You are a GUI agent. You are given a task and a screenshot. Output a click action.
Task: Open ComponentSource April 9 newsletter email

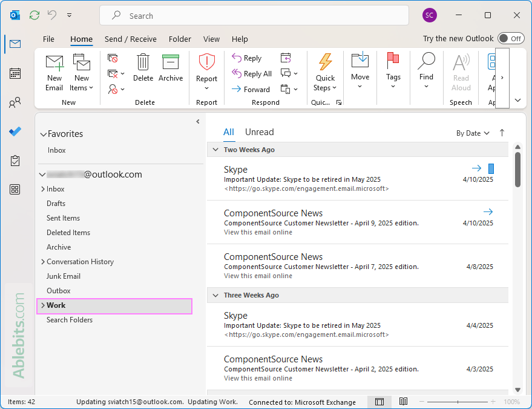tap(358, 222)
